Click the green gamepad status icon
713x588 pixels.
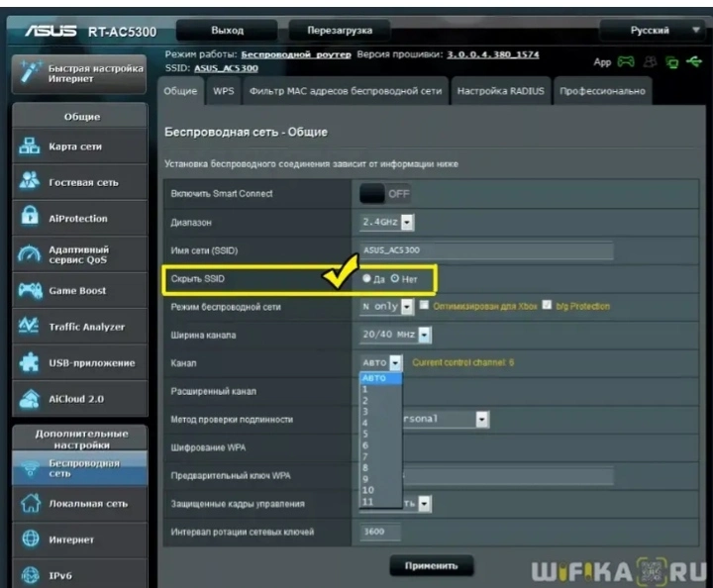[626, 61]
